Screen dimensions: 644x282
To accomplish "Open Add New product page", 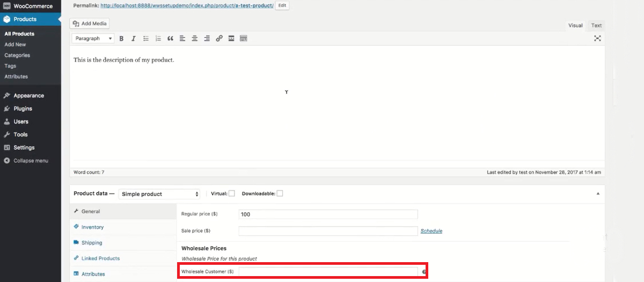I will (x=15, y=45).
